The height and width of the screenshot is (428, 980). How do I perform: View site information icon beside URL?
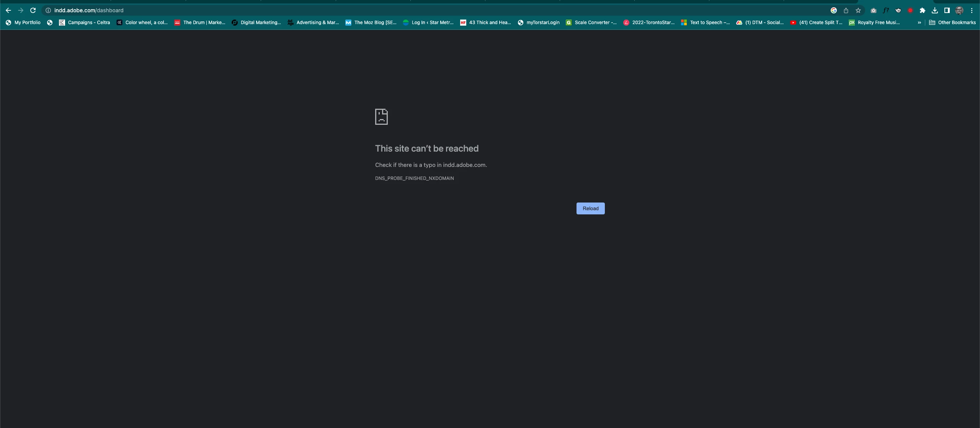(48, 10)
